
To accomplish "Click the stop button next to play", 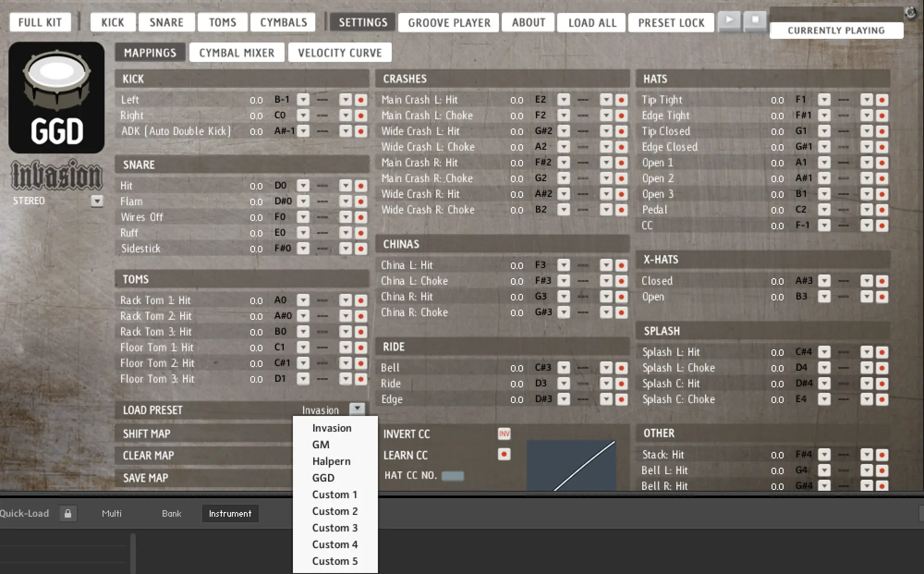I will pyautogui.click(x=755, y=20).
